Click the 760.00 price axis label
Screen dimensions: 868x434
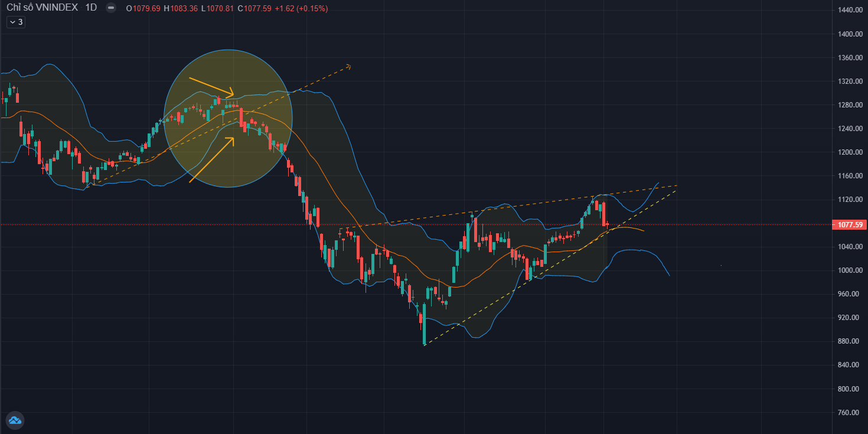click(847, 412)
